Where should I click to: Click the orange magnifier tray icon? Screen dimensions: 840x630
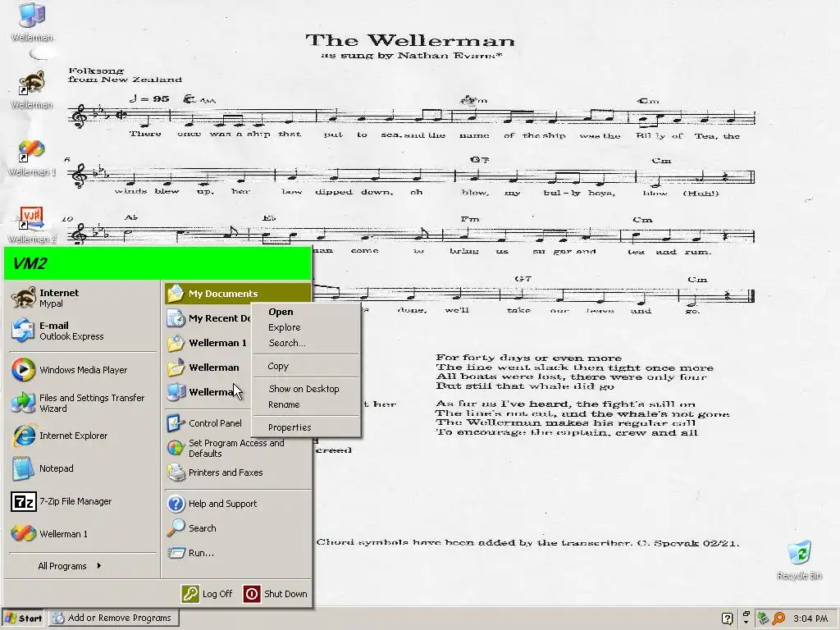coord(779,619)
